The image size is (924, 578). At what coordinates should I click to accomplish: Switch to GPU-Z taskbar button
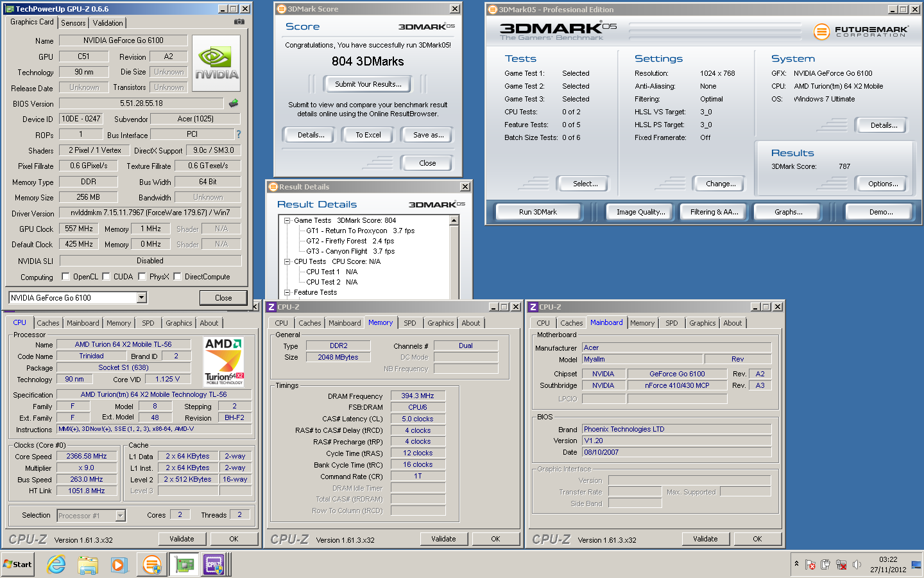pyautogui.click(x=184, y=565)
